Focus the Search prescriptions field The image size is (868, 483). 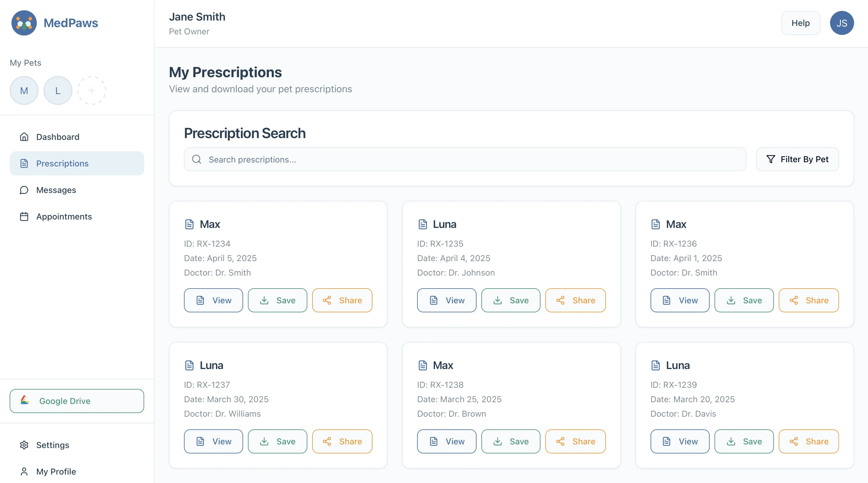point(465,159)
